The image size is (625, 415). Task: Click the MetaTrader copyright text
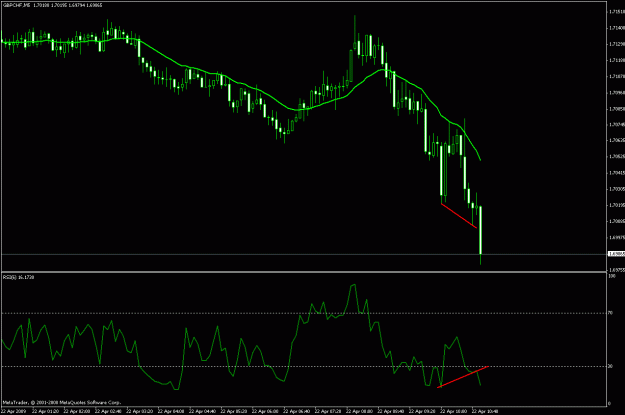(x=61, y=403)
